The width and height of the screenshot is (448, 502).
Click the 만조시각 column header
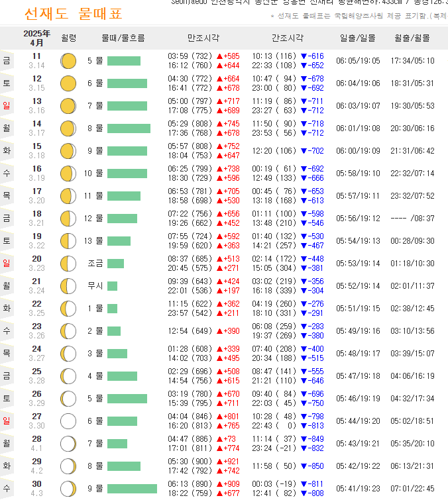coord(203,38)
